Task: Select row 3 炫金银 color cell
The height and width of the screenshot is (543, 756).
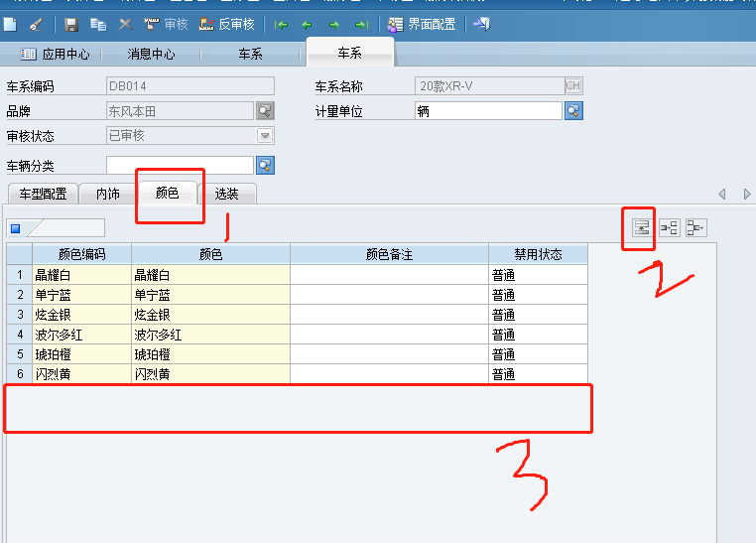Action: pos(210,315)
